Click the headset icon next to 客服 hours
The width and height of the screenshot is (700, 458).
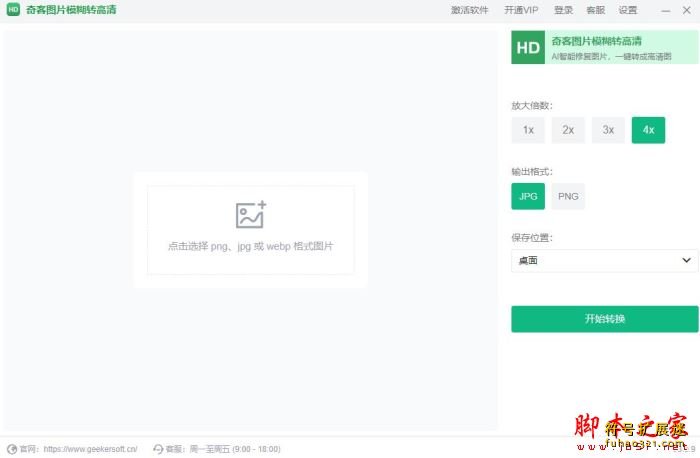tap(158, 449)
